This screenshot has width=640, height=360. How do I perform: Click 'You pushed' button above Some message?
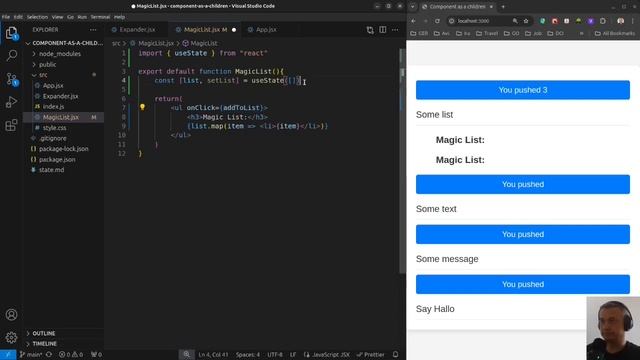[523, 235]
